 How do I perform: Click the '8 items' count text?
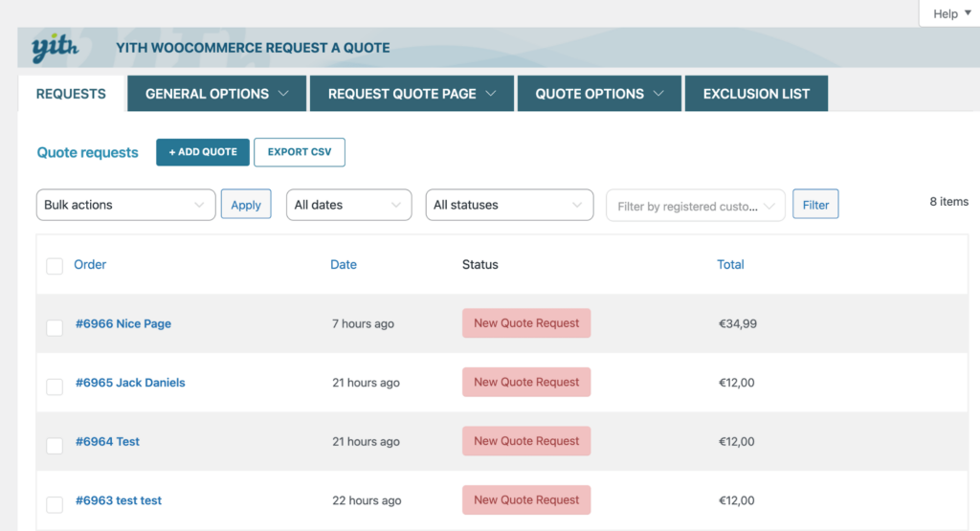pos(948,202)
